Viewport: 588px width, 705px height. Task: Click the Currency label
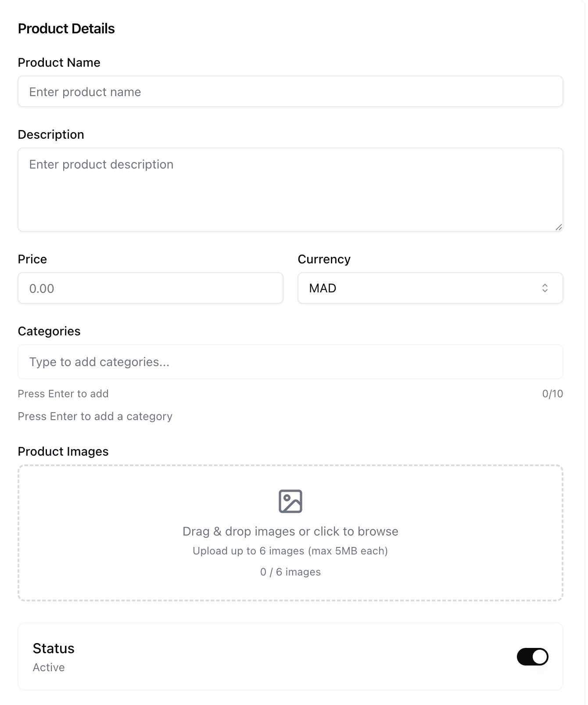(x=324, y=259)
